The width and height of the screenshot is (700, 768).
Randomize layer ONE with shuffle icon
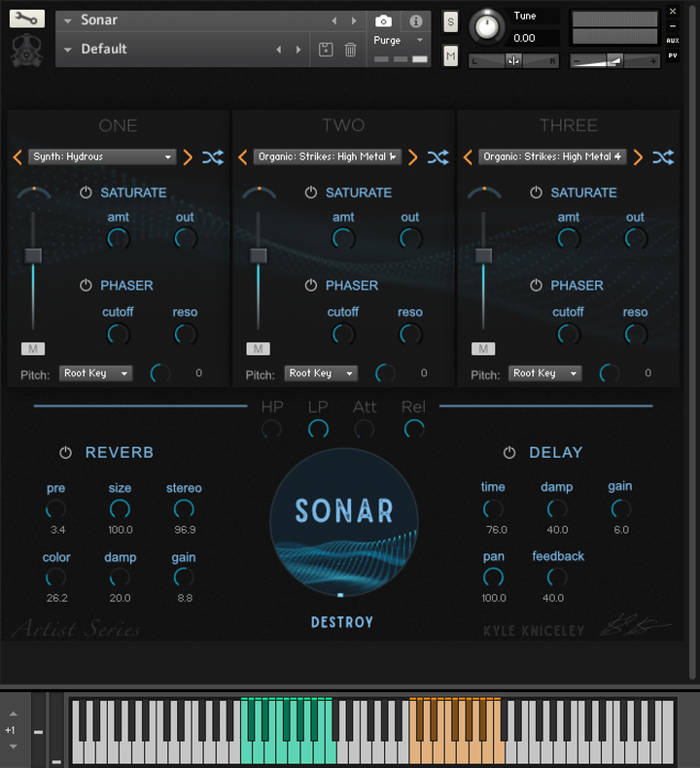213,157
